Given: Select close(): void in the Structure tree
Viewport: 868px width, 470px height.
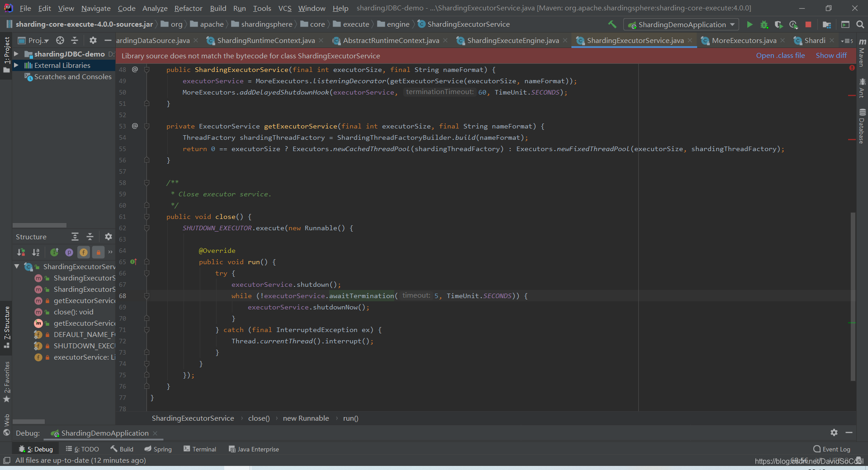Looking at the screenshot, I should click(73, 312).
